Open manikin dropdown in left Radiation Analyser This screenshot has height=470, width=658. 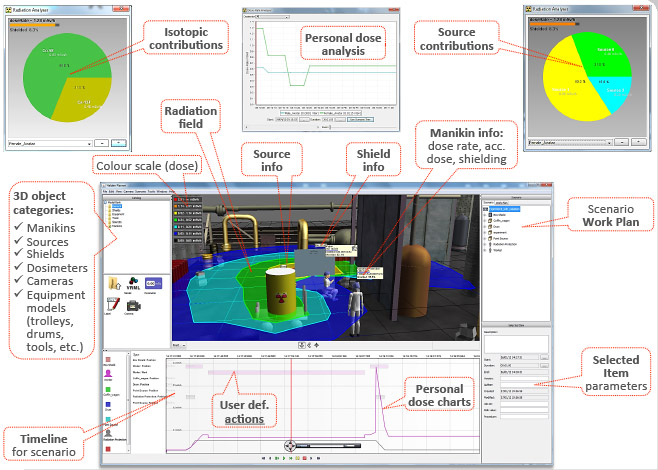(49, 142)
